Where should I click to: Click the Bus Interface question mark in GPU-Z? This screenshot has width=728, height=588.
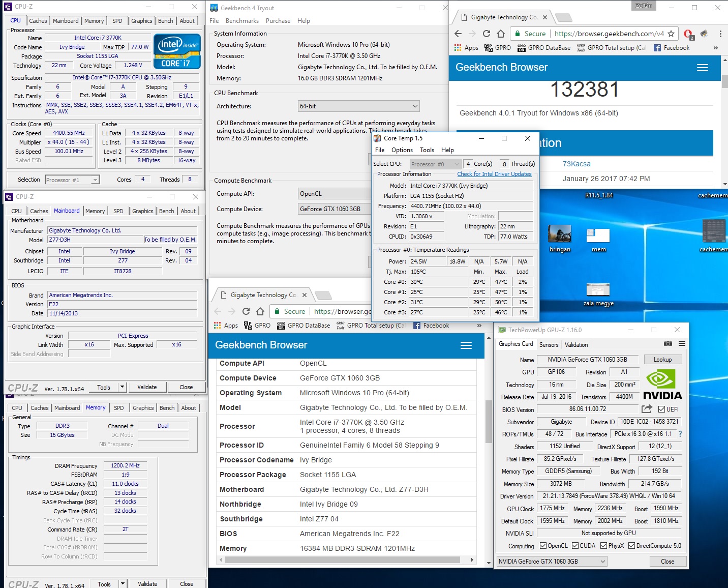680,434
